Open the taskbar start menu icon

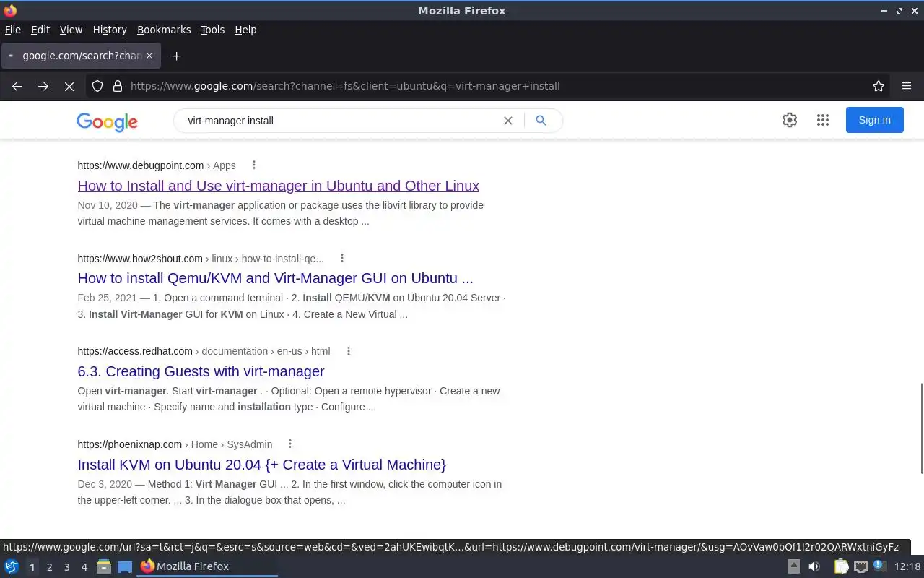pyautogui.click(x=12, y=566)
